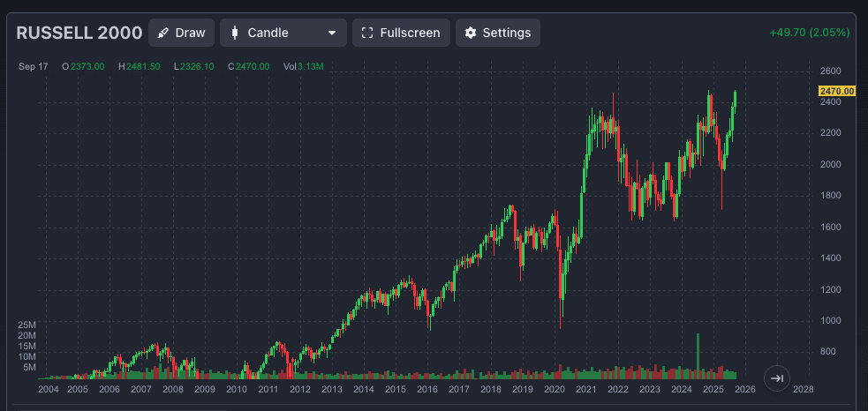Click the 2004 label on time axis
Screen dimensions: 868x411
click(49, 389)
